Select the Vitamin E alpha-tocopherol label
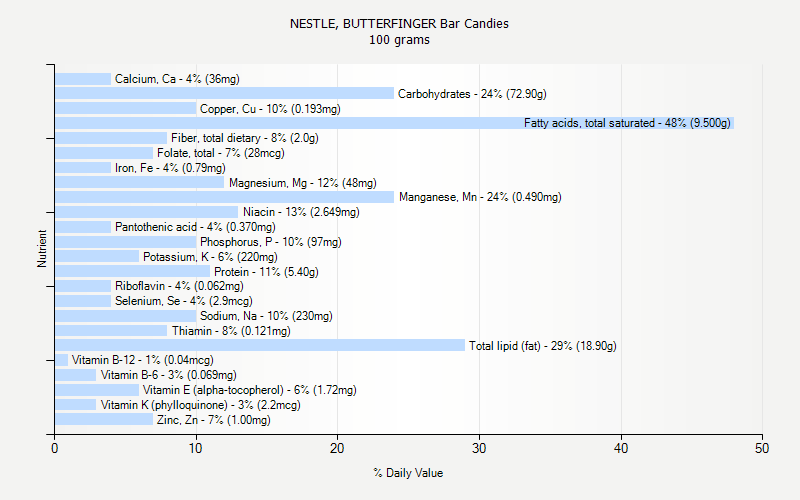800x500 pixels. (x=249, y=390)
